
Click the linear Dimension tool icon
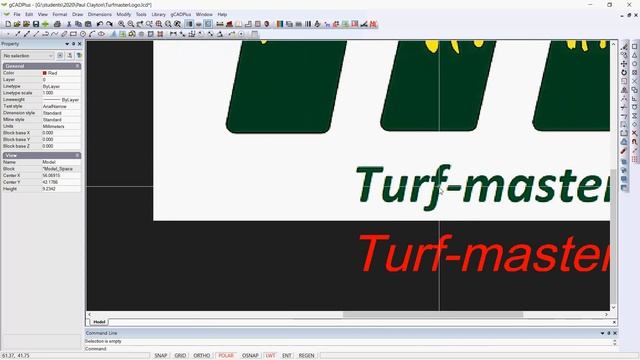[x=173, y=34]
